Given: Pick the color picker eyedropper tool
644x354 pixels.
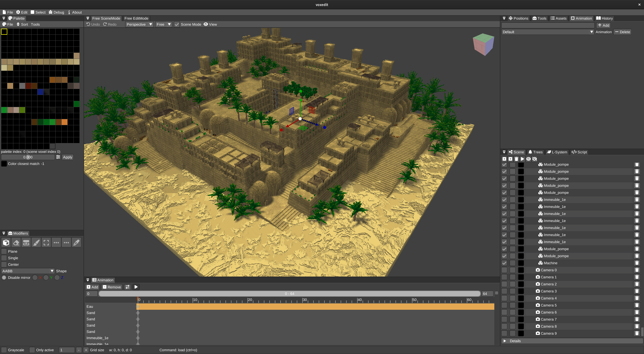Looking at the screenshot, I should (76, 243).
